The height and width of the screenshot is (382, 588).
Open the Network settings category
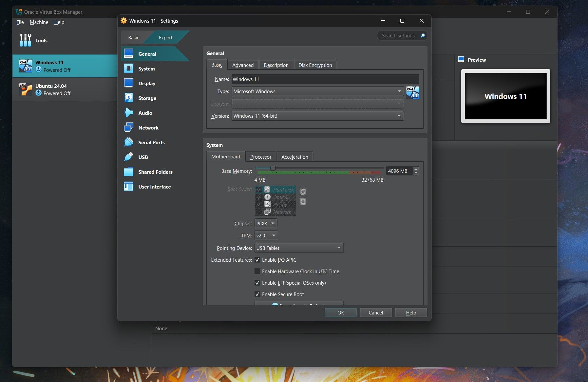pos(155,128)
